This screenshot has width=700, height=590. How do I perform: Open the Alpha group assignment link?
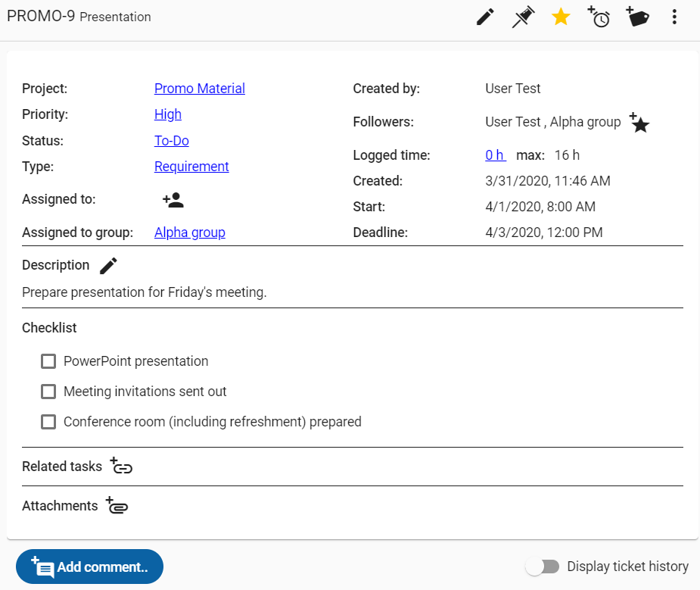[x=190, y=233]
